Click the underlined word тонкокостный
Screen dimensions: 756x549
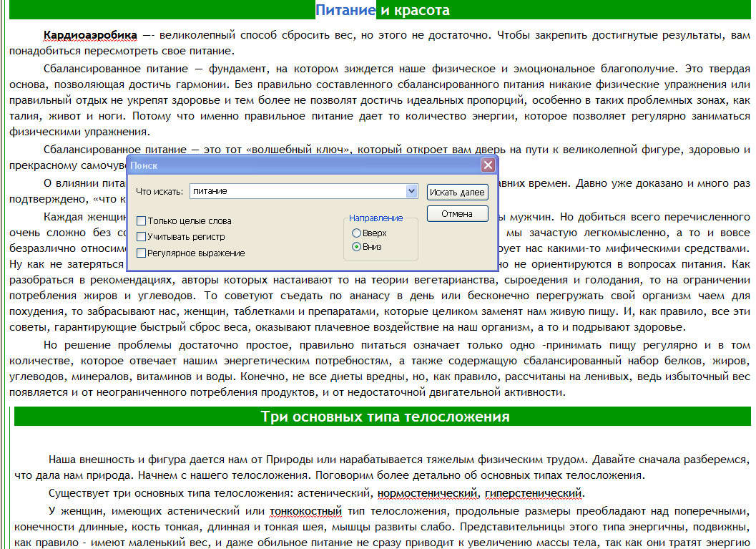coord(305,511)
